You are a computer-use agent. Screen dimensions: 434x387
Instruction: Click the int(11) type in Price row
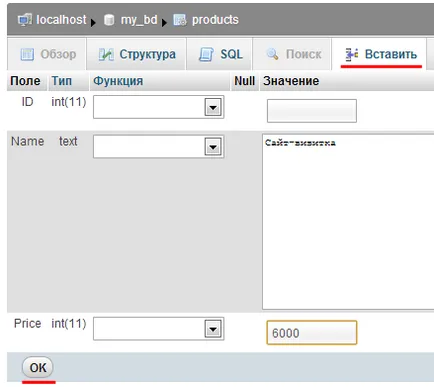point(69,324)
